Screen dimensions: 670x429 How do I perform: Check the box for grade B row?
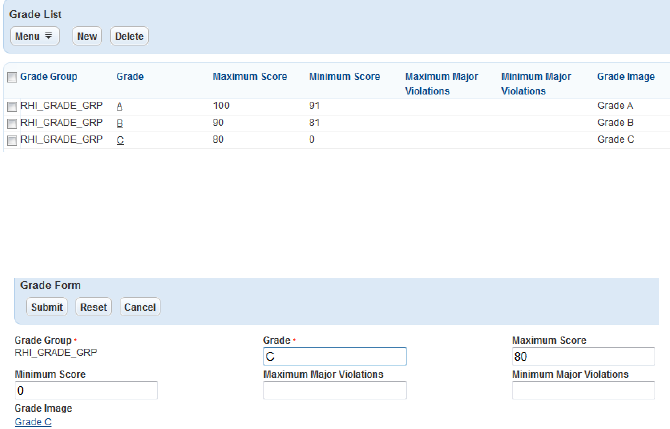click(12, 124)
